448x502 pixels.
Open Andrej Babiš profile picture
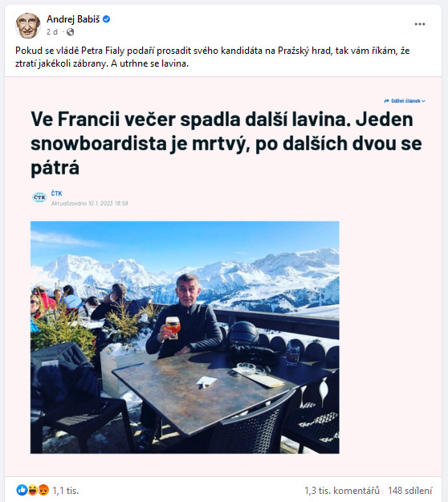click(28, 25)
